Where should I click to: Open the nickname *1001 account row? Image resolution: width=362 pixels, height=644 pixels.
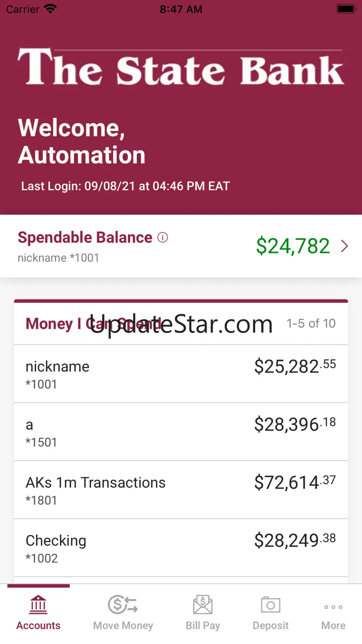181,374
